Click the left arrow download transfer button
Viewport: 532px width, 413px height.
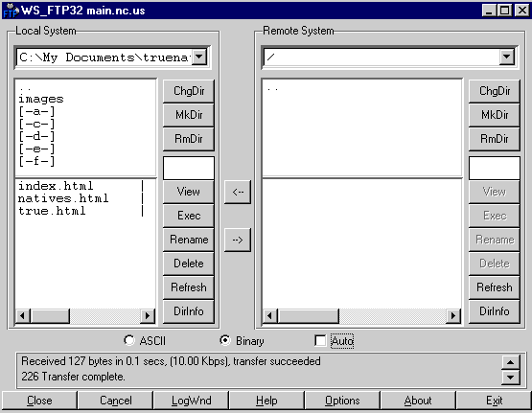(238, 192)
